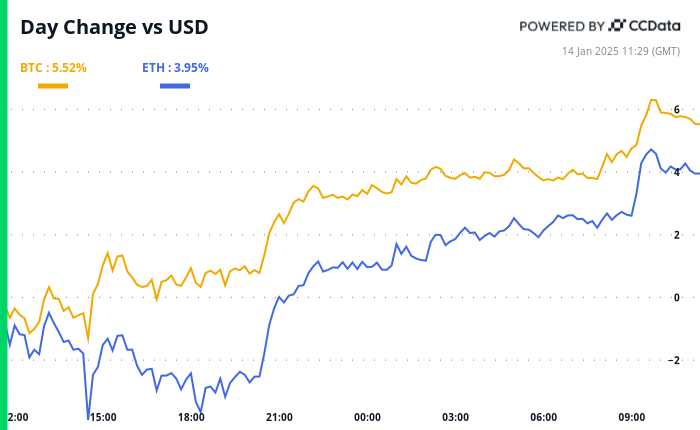The height and width of the screenshot is (430, 700).
Task: Click the blue ETH legend color swatch
Action: pyautogui.click(x=175, y=86)
